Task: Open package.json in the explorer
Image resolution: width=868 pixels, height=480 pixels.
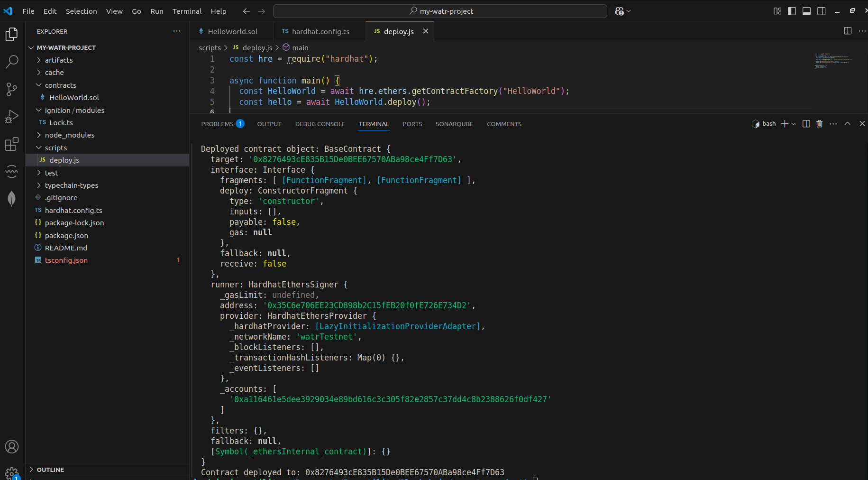Action: (x=66, y=236)
